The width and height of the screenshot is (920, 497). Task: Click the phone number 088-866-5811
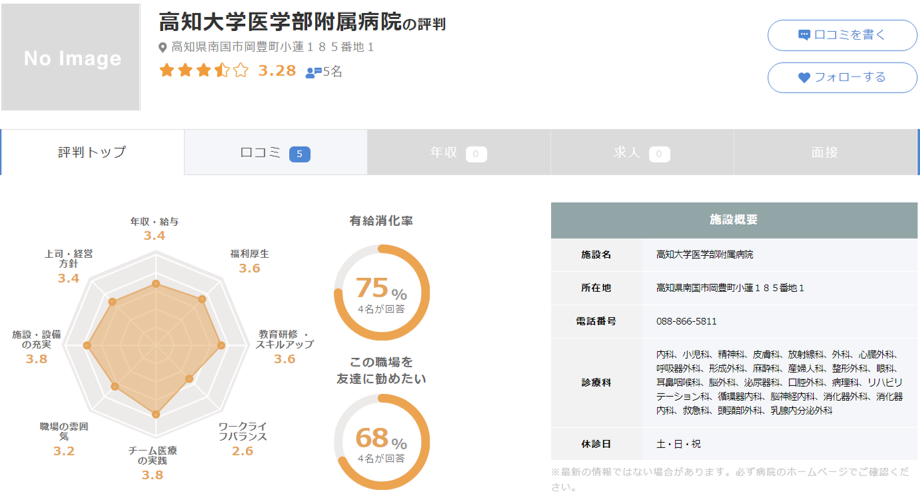pos(686,322)
